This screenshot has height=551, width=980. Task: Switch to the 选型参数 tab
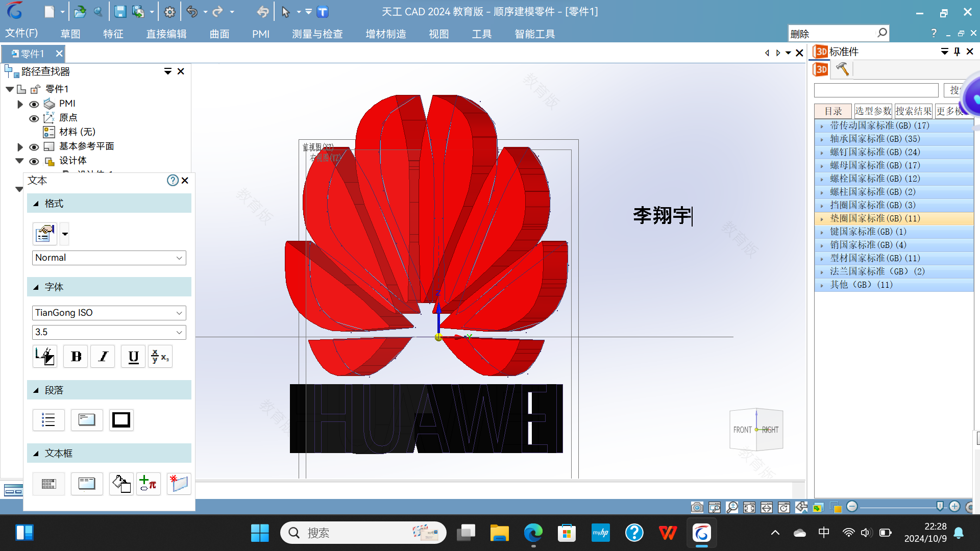pyautogui.click(x=873, y=111)
